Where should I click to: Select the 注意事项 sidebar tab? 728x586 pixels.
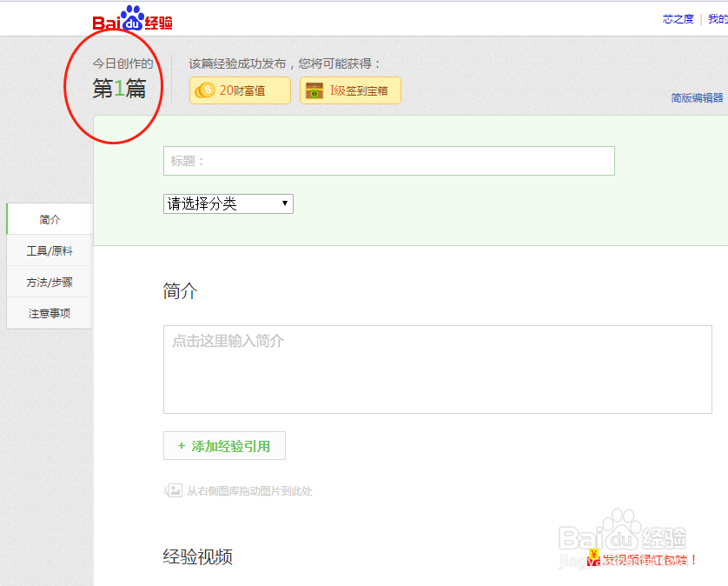[x=49, y=313]
